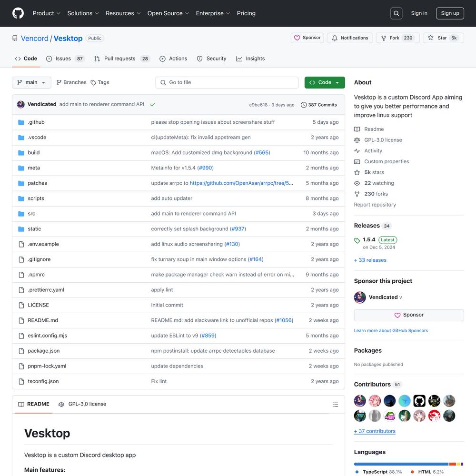The width and height of the screenshot is (476, 476).
Task: Open the .github folder
Action: pyautogui.click(x=36, y=122)
